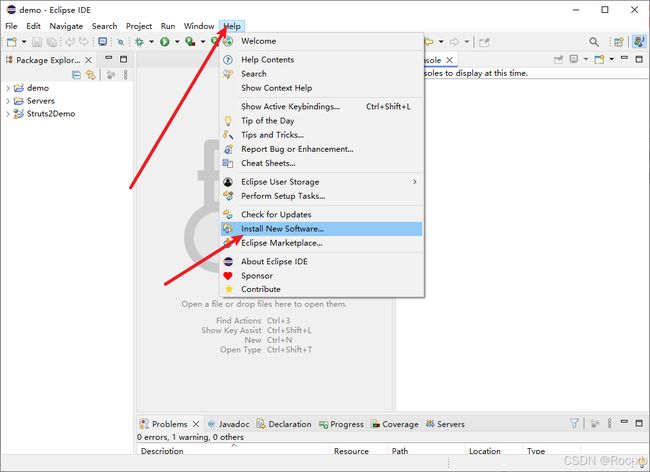This screenshot has height=472, width=650.
Task: Open the Navigate menu
Action: [x=66, y=26]
